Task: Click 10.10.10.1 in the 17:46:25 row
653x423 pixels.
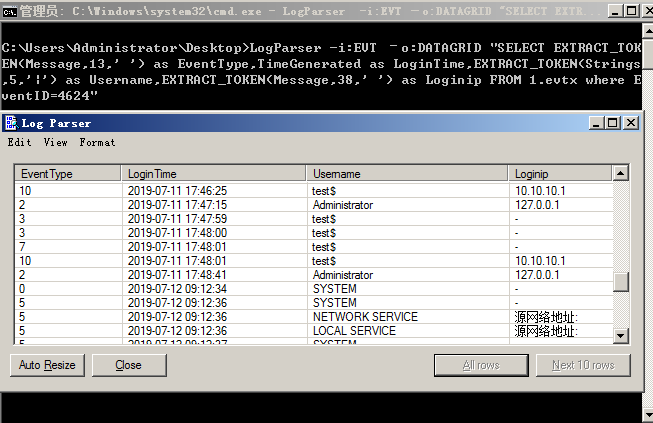Action: [561, 191]
